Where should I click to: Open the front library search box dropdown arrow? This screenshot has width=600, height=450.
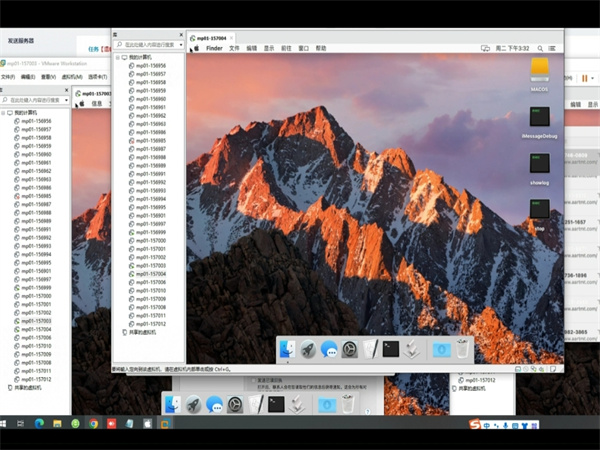coord(181,45)
